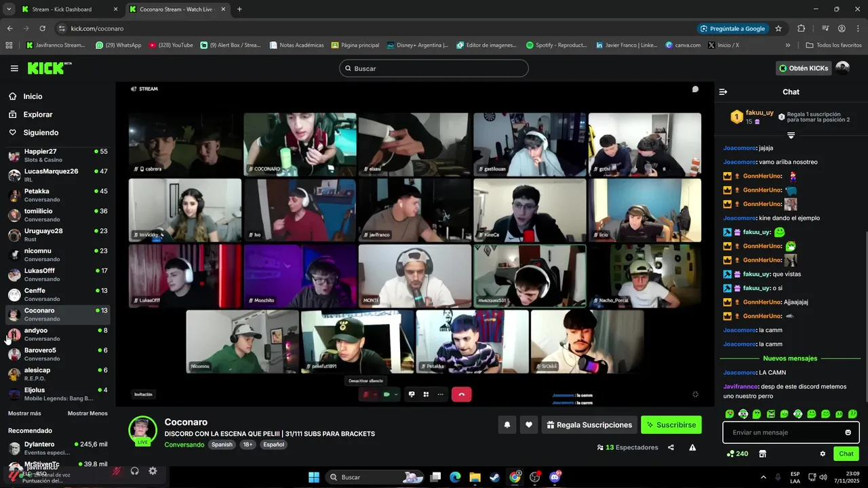Image resolution: width=868 pixels, height=488 pixels.
Task: Open File Explorer from the taskbar
Action: pyautogui.click(x=475, y=477)
